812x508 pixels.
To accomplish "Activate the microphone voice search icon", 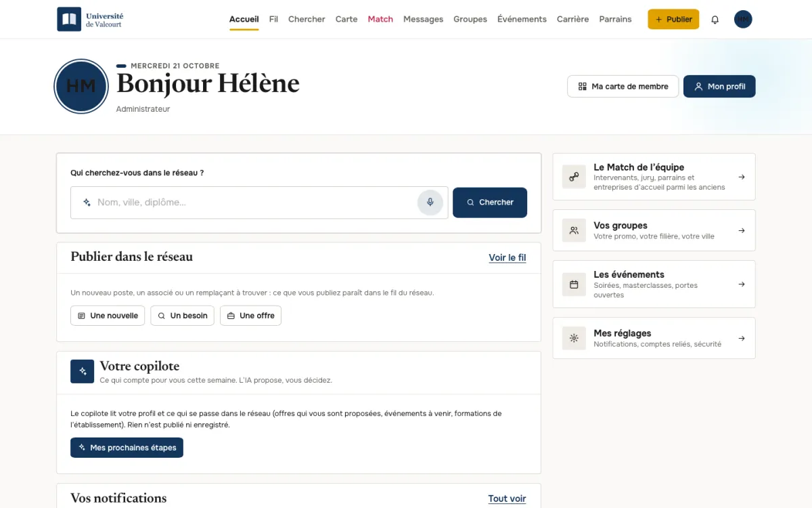I will pyautogui.click(x=430, y=202).
